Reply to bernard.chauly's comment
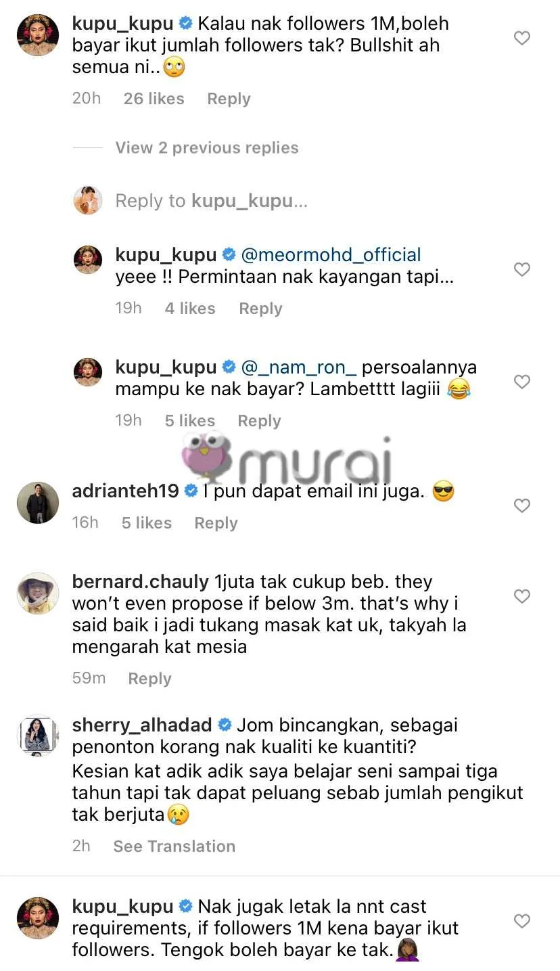 point(149,679)
